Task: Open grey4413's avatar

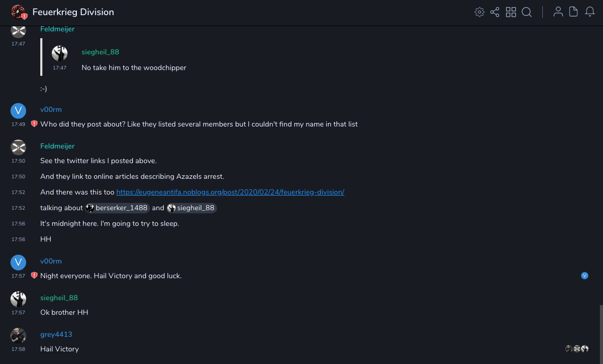Action: point(18,335)
